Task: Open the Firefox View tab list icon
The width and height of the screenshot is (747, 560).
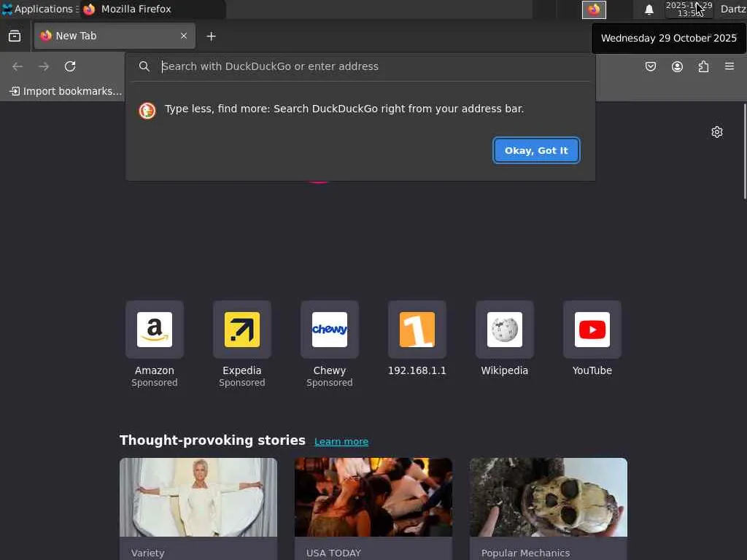Action: pos(15,36)
